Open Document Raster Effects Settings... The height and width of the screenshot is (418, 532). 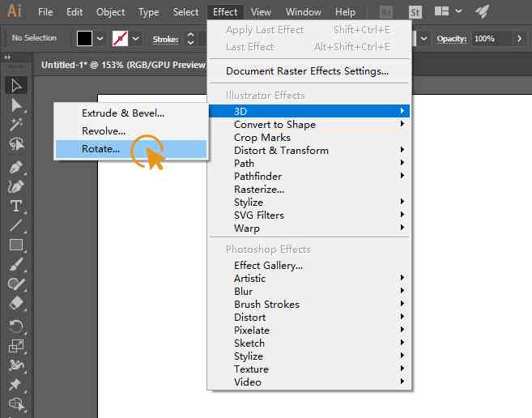coord(308,71)
